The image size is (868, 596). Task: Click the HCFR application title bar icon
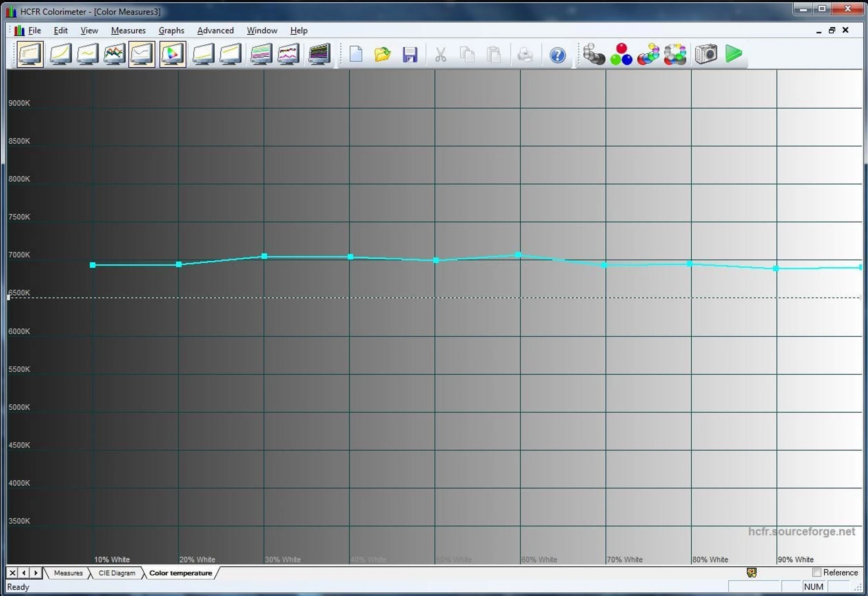pyautogui.click(x=11, y=12)
